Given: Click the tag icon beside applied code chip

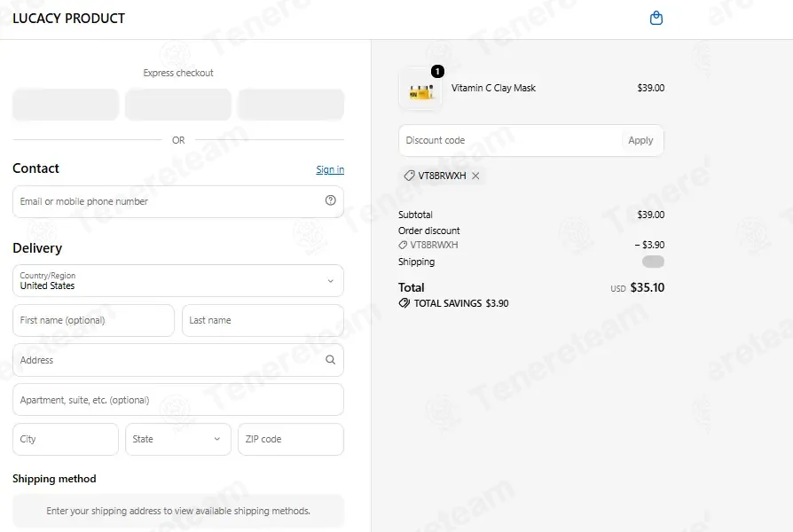Looking at the screenshot, I should pyautogui.click(x=409, y=176).
